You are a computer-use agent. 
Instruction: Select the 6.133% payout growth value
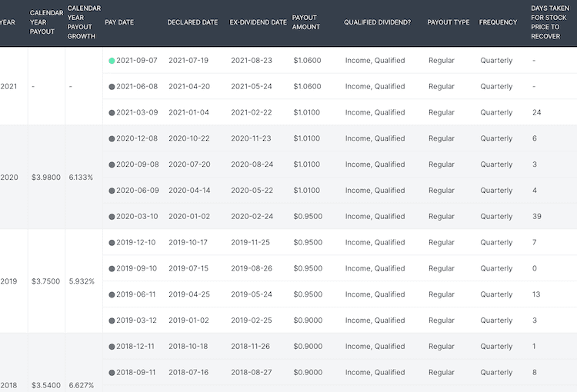pyautogui.click(x=81, y=178)
